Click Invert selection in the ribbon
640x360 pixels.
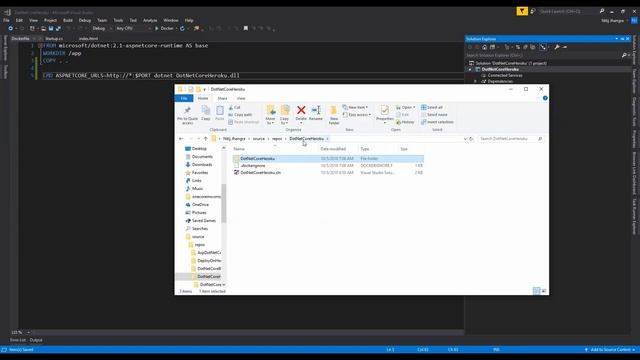coord(437,122)
